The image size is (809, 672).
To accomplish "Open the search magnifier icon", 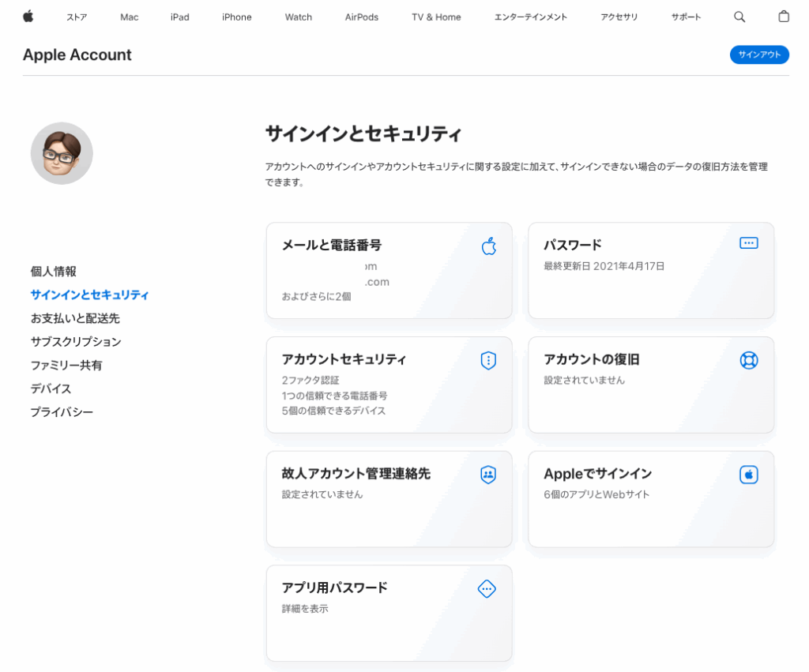I will tap(739, 17).
